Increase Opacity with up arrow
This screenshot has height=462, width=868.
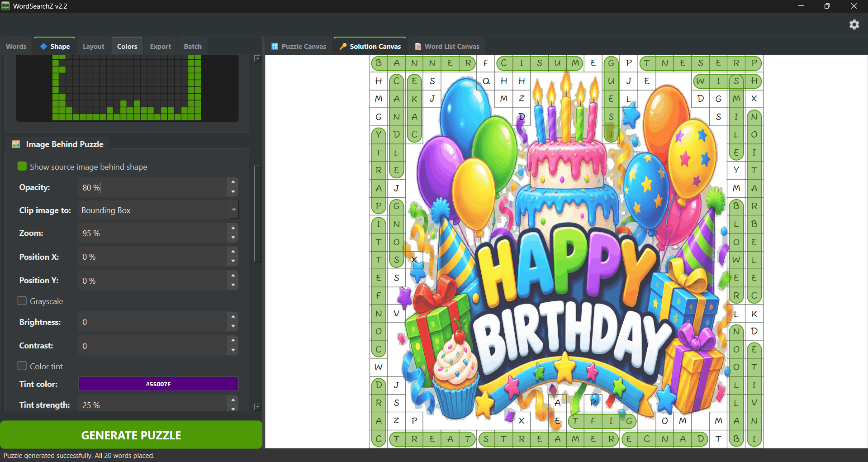point(233,182)
